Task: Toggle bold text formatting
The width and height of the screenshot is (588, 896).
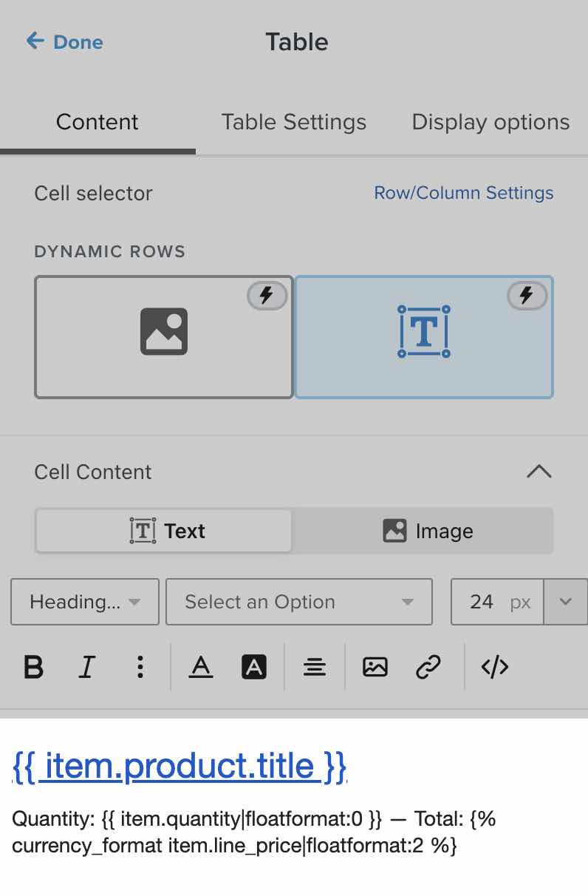Action: tap(34, 668)
